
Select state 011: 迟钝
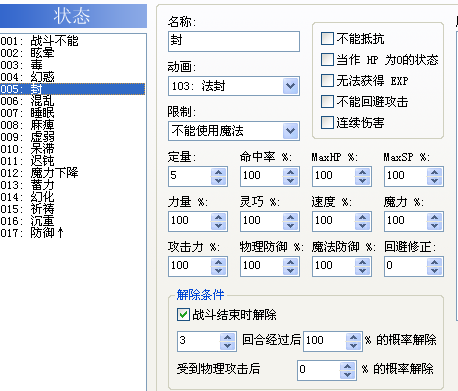pos(73,161)
